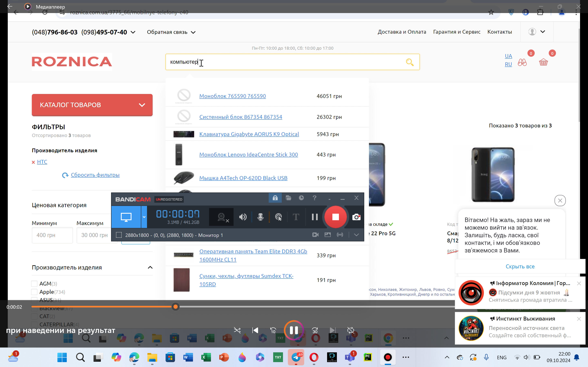588x367 pixels.
Task: Take a screenshot with Bandicam camera icon
Action: point(356,217)
